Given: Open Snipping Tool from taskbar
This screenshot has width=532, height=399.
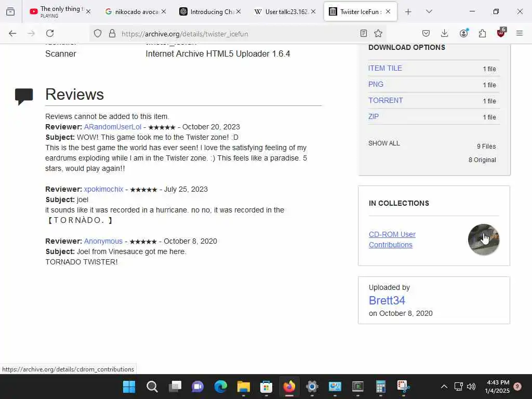Looking at the screenshot, I should coord(403,387).
